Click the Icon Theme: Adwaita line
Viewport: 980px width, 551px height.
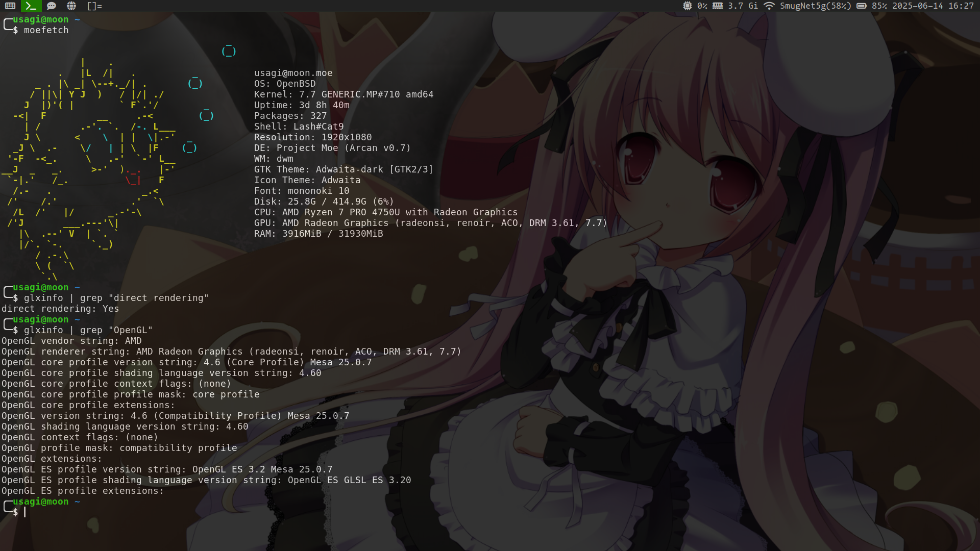tap(307, 180)
